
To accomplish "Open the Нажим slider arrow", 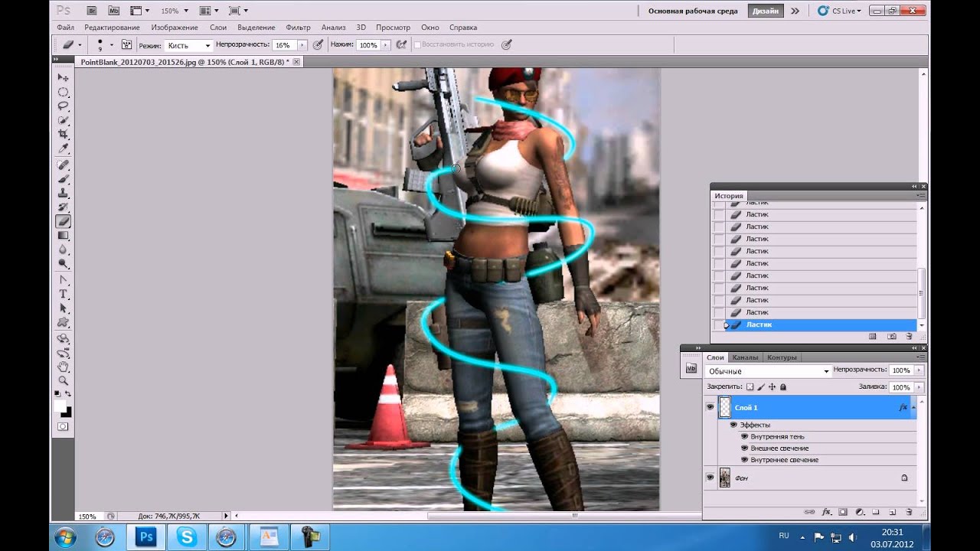I will (x=385, y=45).
